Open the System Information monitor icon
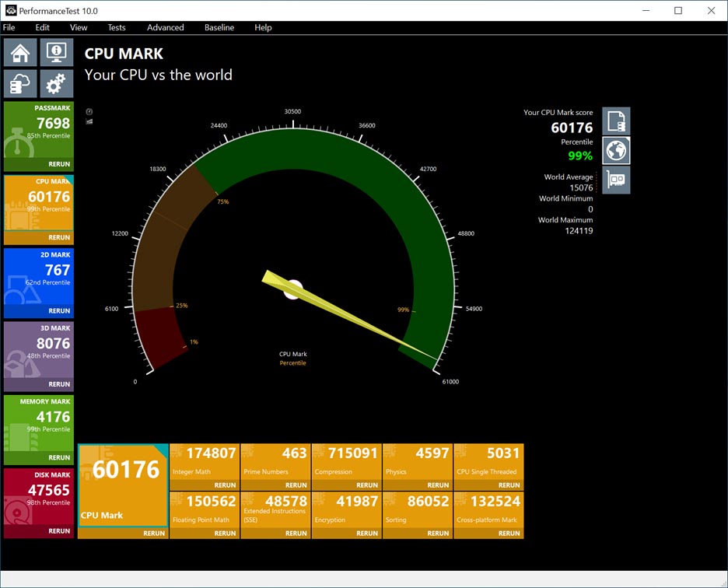Image resolution: width=728 pixels, height=588 pixels. coord(57,52)
